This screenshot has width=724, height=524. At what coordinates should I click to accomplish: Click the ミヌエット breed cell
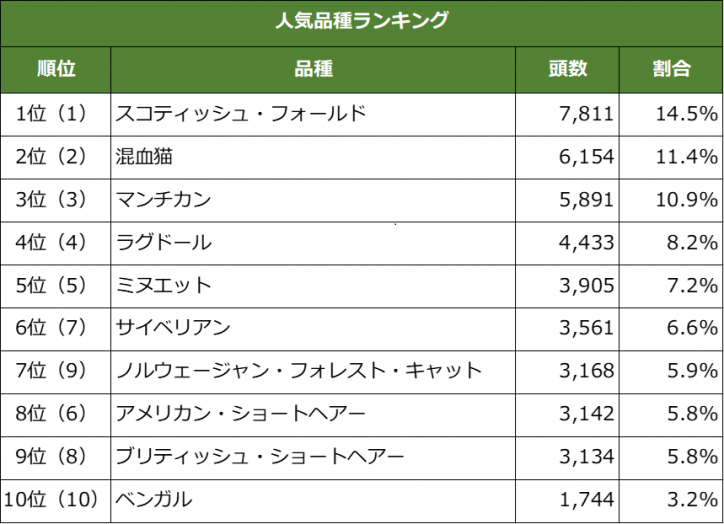(x=313, y=286)
